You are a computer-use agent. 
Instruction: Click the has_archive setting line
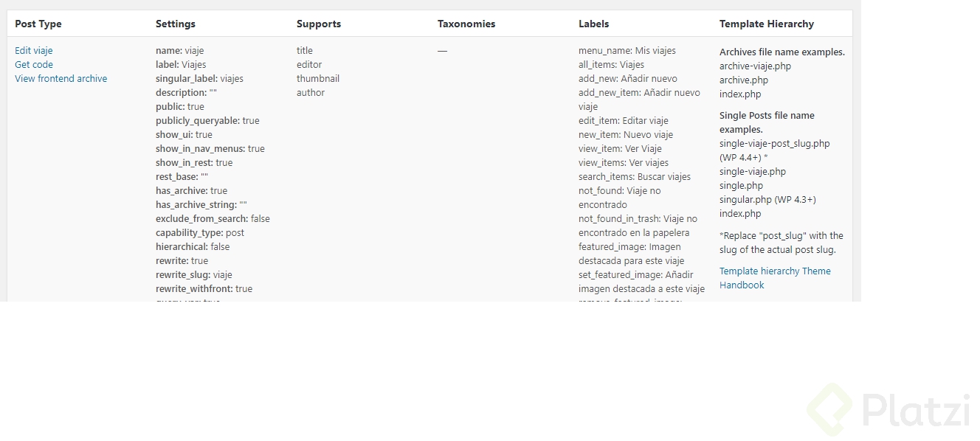point(191,191)
